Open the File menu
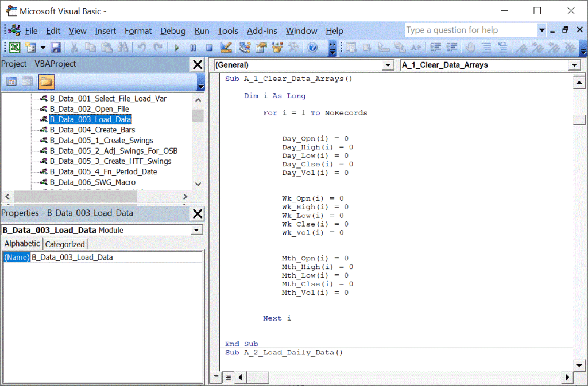The width and height of the screenshot is (588, 386). (31, 31)
